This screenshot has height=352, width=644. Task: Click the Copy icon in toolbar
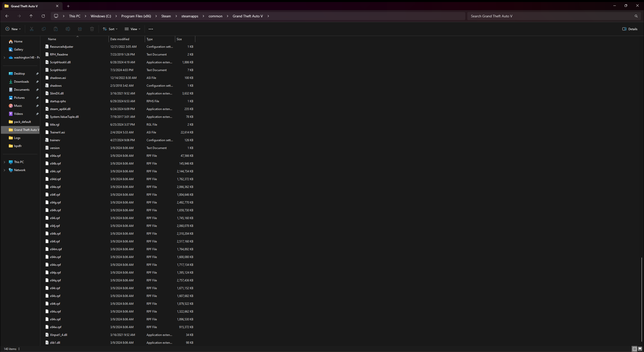(44, 29)
